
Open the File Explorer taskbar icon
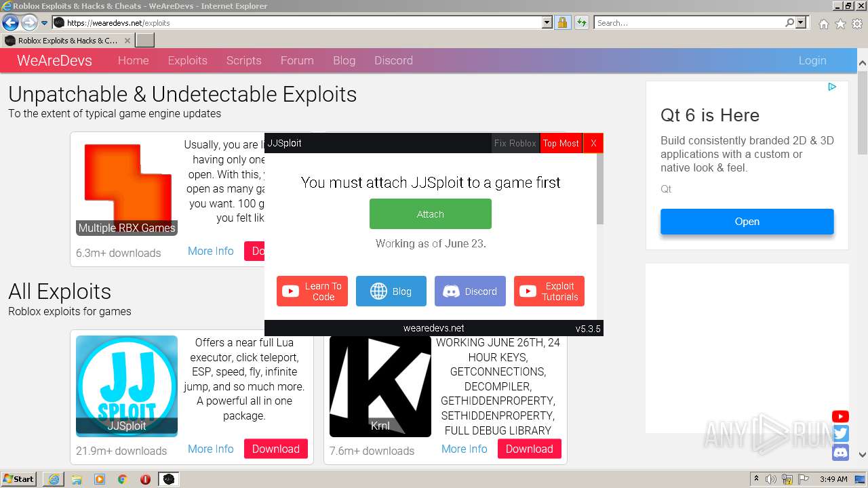77,479
